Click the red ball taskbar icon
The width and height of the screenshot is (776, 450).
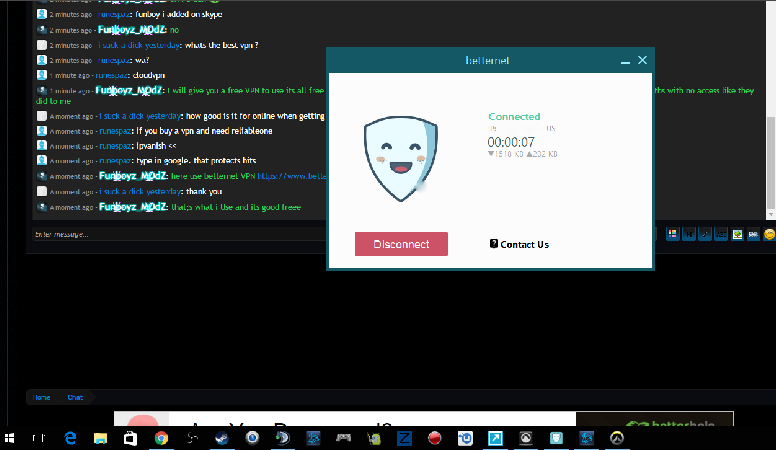point(435,438)
